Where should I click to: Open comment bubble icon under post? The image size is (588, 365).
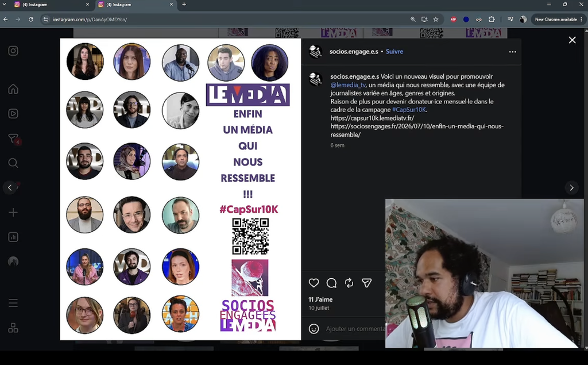(331, 283)
